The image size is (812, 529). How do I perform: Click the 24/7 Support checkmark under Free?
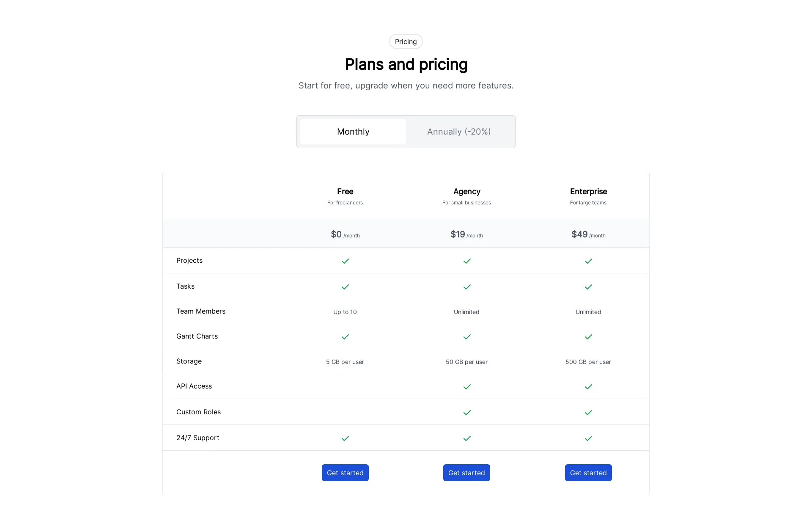pos(345,438)
